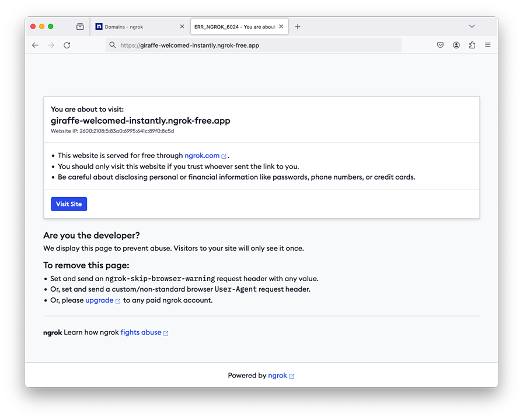This screenshot has height=420, width=523.
Task: Click the ngrok logo above the footer
Action: pos(53,332)
